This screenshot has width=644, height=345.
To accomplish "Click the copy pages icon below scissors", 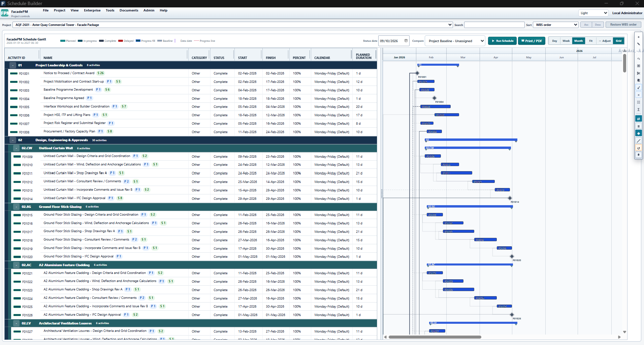I will [638, 80].
